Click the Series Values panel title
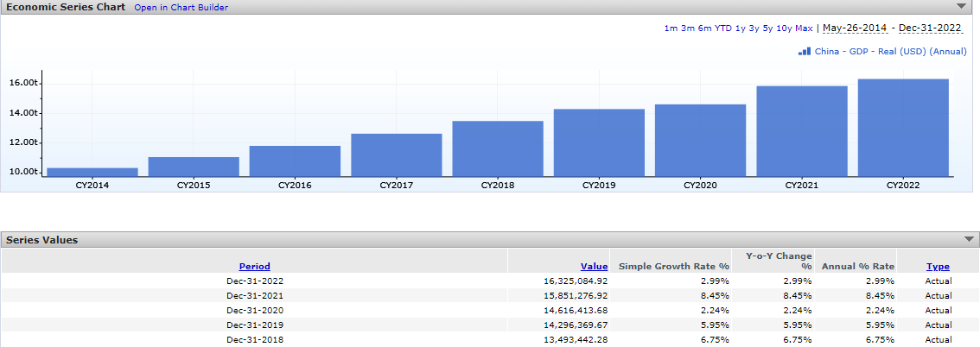 click(x=41, y=240)
